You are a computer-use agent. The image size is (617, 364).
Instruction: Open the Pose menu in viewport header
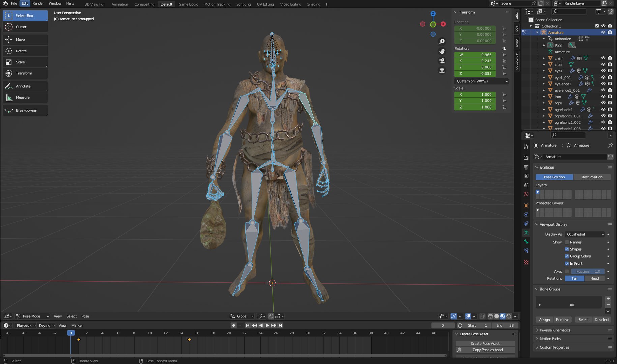tap(85, 316)
